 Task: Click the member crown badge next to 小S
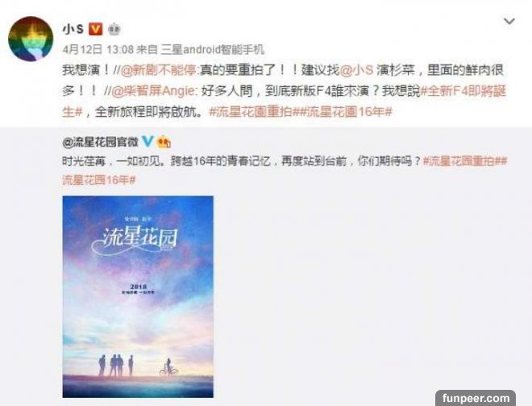[114, 29]
